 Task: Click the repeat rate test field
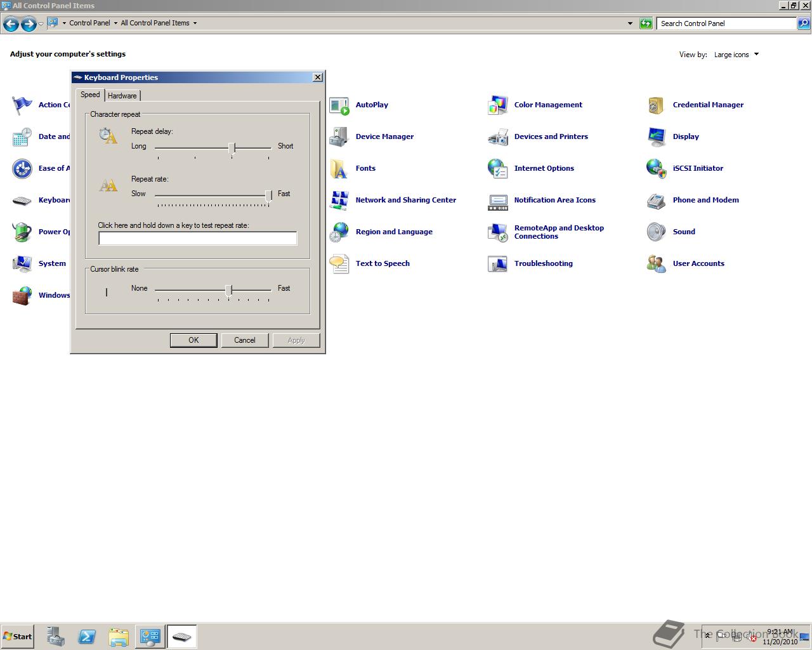[198, 238]
